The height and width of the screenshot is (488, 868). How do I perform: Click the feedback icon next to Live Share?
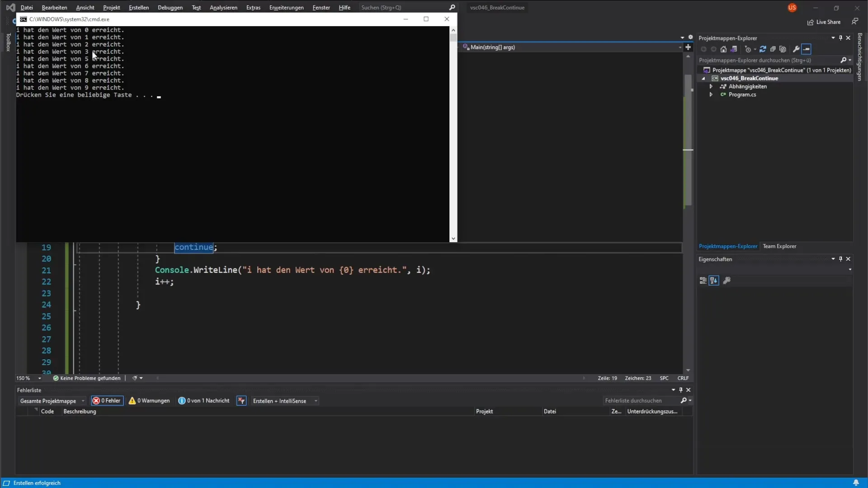click(854, 22)
